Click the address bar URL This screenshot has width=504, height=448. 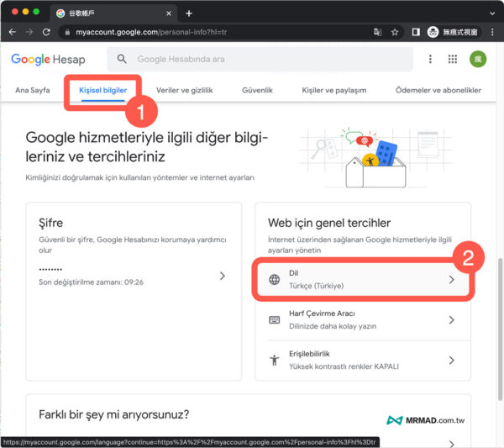(x=151, y=32)
